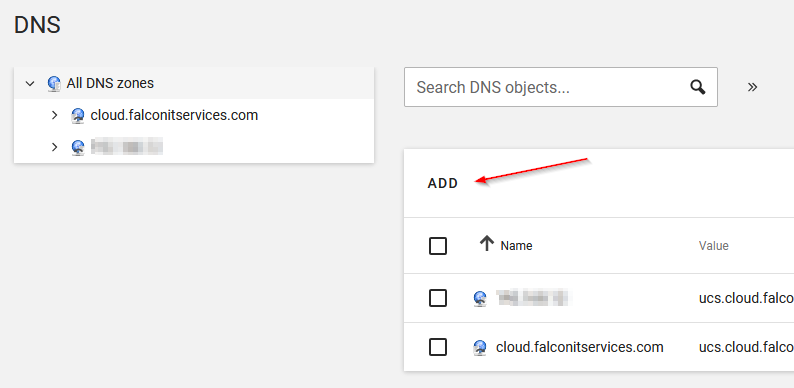The width and height of the screenshot is (794, 388).
Task: Expand the blurred zone tree node
Action: click(x=55, y=147)
